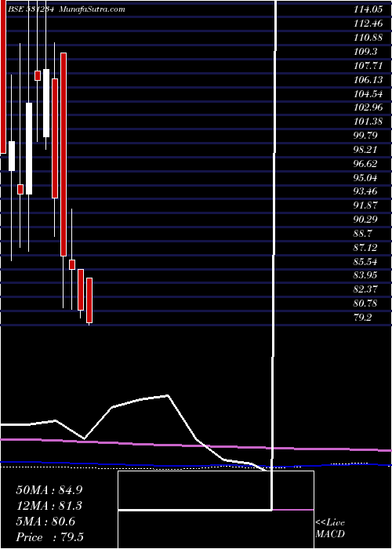Click the 104.54 price level label
The height and width of the screenshot is (549, 392).
point(368,94)
